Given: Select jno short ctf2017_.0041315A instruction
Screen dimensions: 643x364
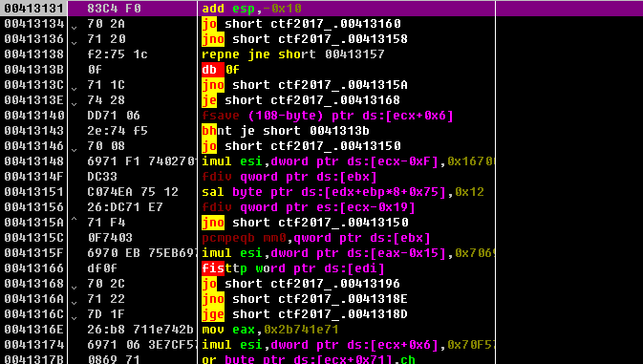Looking at the screenshot, I should pyautogui.click(x=305, y=85).
